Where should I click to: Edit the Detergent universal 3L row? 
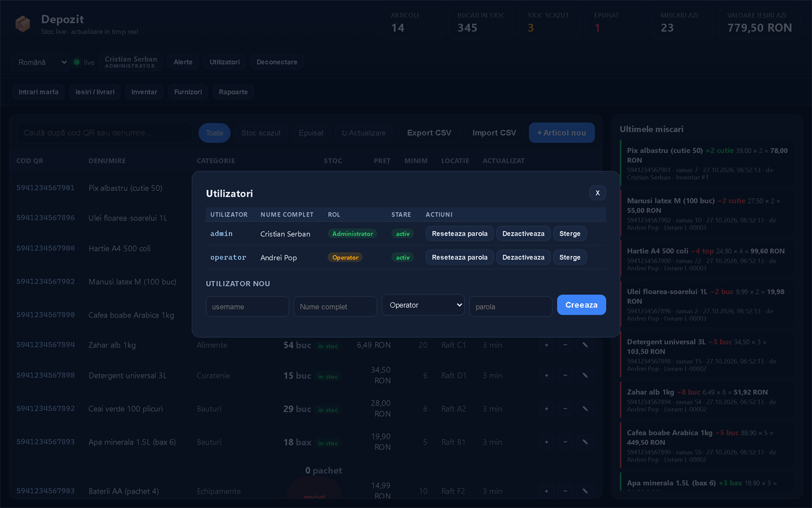click(585, 375)
